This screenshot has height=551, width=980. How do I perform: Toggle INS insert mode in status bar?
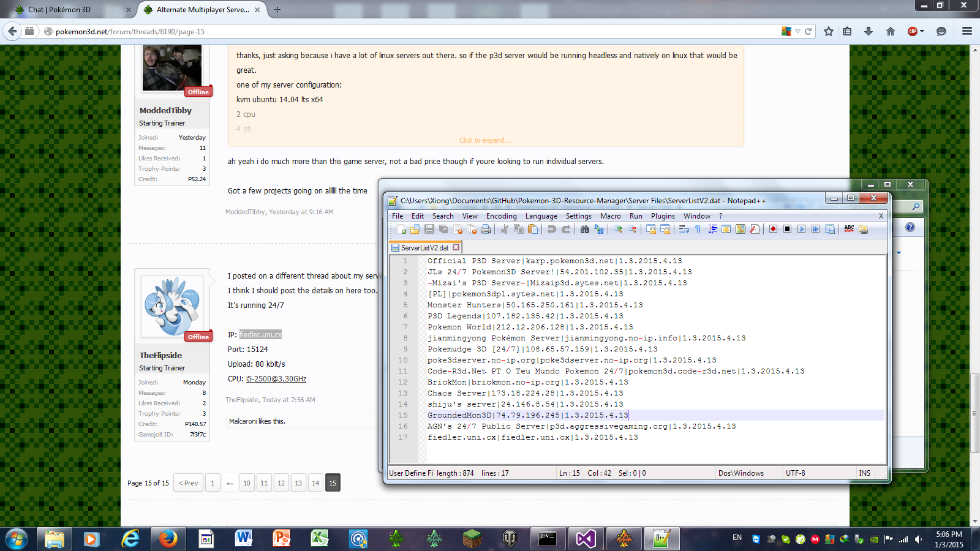(864, 473)
